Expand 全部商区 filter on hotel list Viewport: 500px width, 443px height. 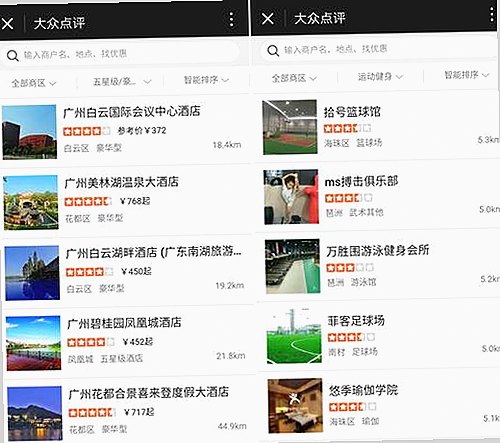pos(33,83)
